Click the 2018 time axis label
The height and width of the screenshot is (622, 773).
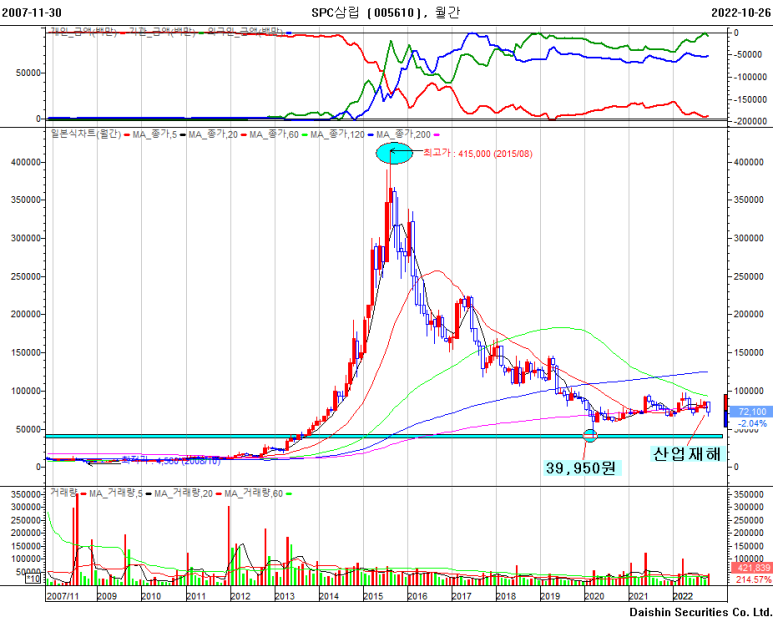506,596
